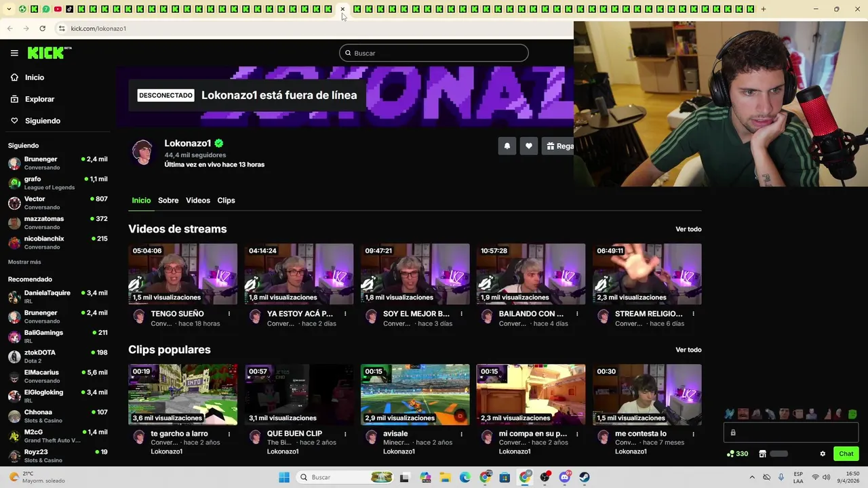868x488 pixels.
Task: Switch to the Videos tab
Action: click(198, 201)
